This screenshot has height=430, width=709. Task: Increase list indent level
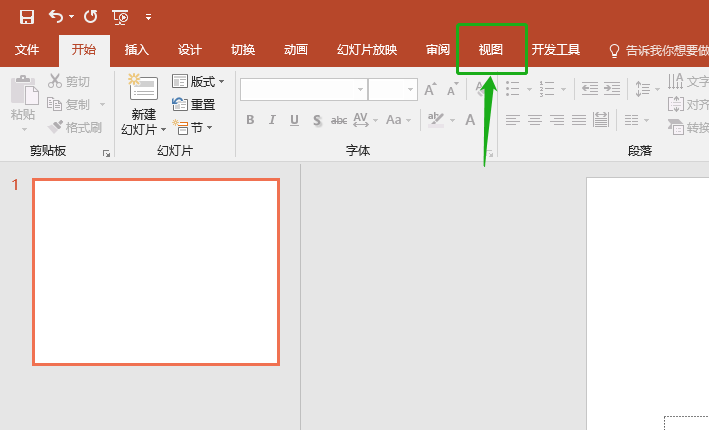tap(612, 89)
